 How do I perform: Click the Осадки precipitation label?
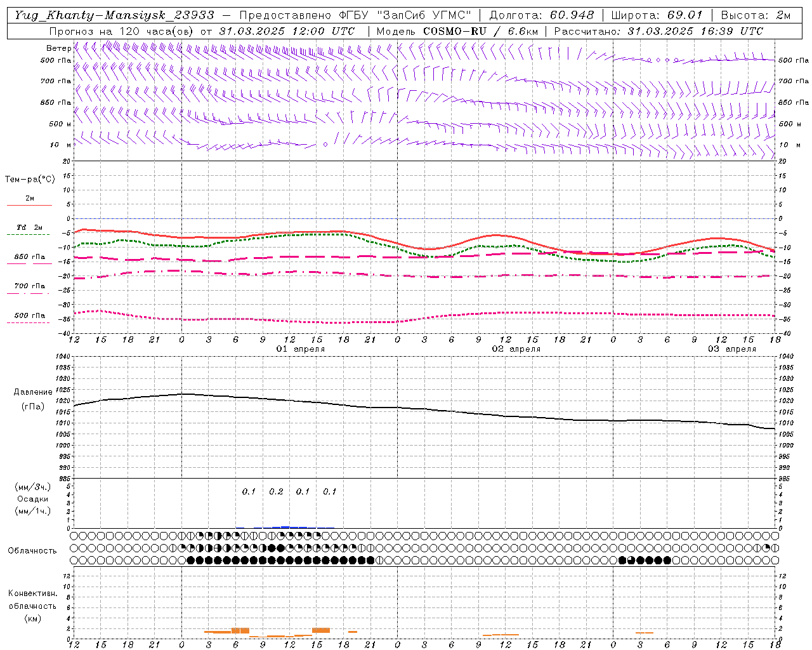[x=33, y=499]
